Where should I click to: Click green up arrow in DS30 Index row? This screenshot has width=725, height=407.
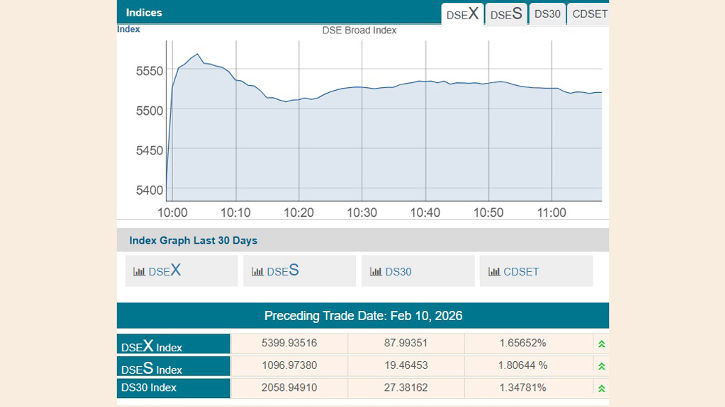pos(600,388)
